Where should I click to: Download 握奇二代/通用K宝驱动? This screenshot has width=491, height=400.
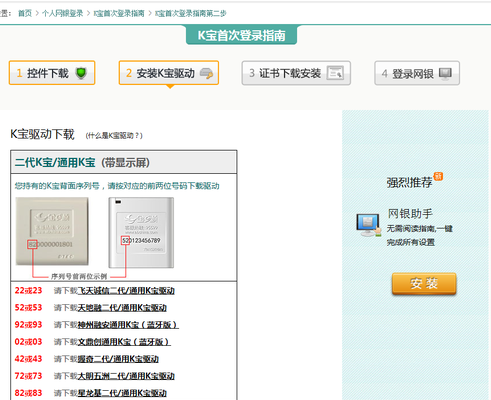tap(118, 359)
